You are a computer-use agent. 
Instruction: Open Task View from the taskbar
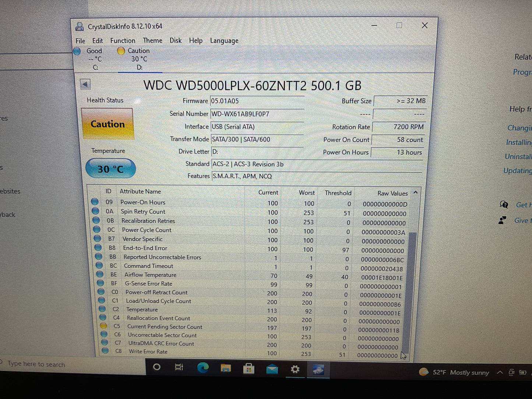[179, 367]
